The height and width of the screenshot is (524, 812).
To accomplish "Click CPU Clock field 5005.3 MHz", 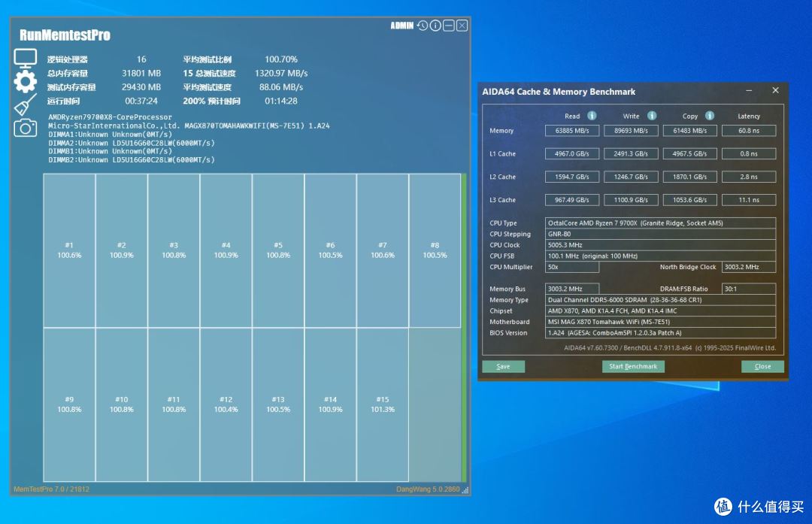I will click(660, 245).
